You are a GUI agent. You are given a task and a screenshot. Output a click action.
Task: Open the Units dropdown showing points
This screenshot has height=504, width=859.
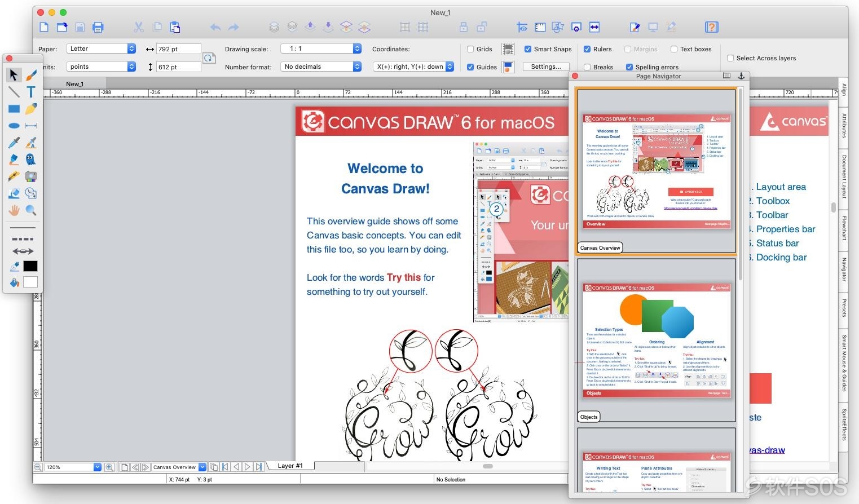point(101,67)
